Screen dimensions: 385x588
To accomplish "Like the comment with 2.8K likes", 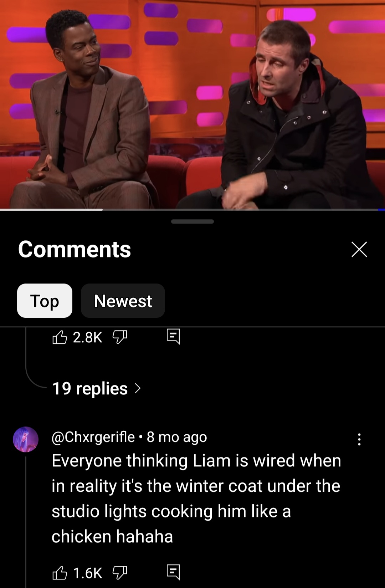I will coord(60,337).
